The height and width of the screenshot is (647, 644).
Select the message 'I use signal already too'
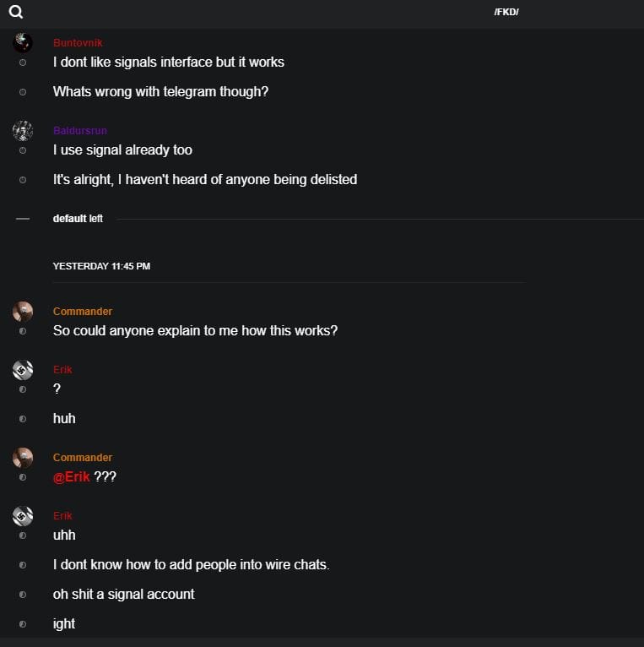(122, 150)
